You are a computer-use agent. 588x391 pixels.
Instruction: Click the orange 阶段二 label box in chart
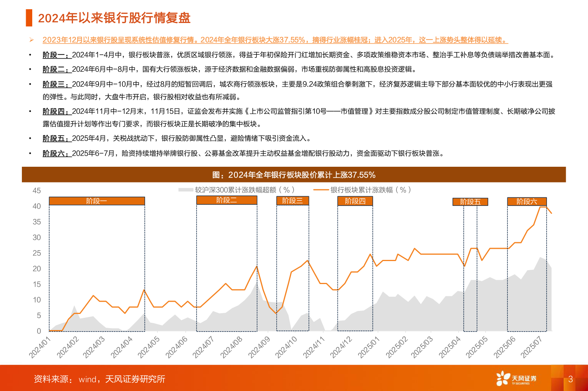pos(226,200)
